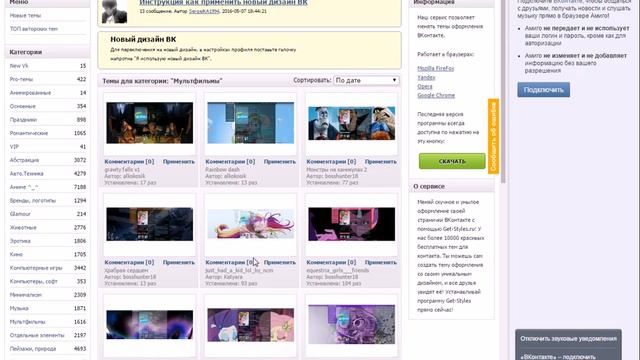Follow the Google Chrome browser link
640x360 pixels.
pos(436,96)
